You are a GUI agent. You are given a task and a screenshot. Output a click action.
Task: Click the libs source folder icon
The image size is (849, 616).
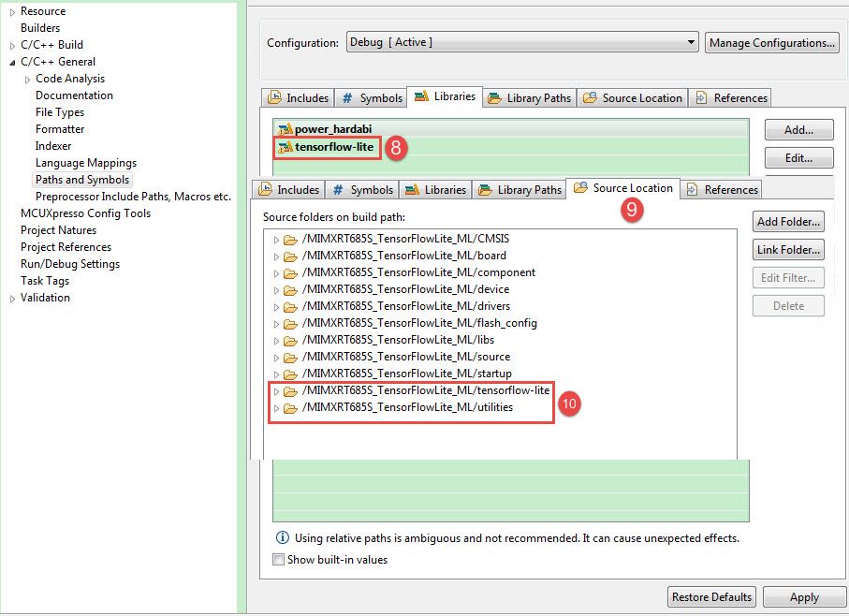pyautogui.click(x=291, y=341)
